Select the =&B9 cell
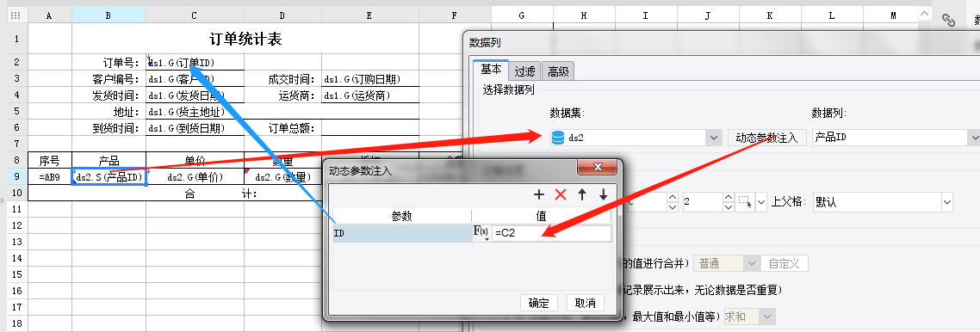 (x=50, y=176)
